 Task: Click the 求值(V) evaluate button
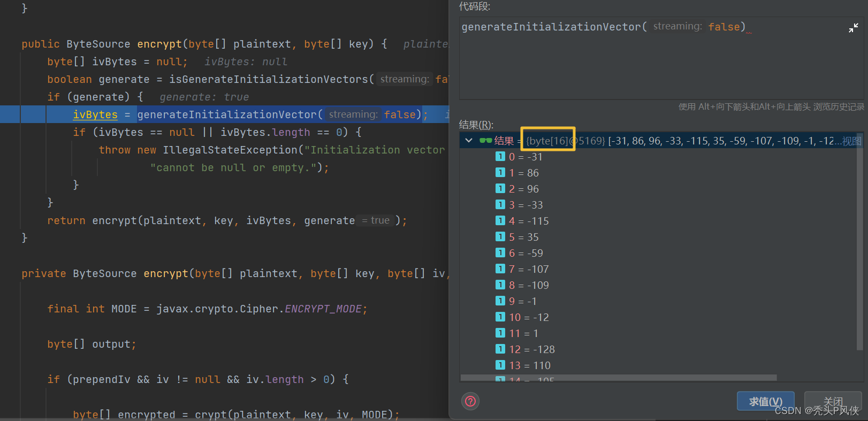pos(765,401)
